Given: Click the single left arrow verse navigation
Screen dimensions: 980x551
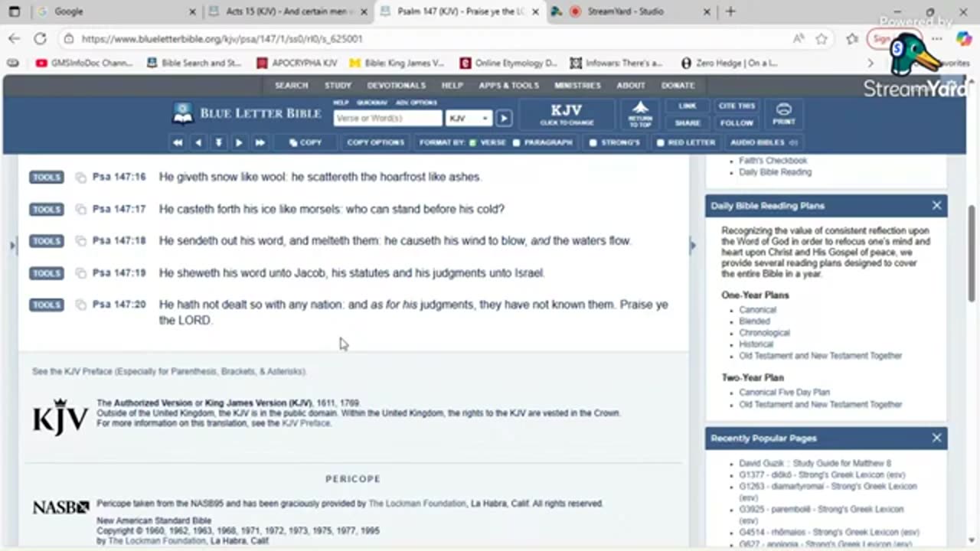Looking at the screenshot, I should [x=198, y=142].
